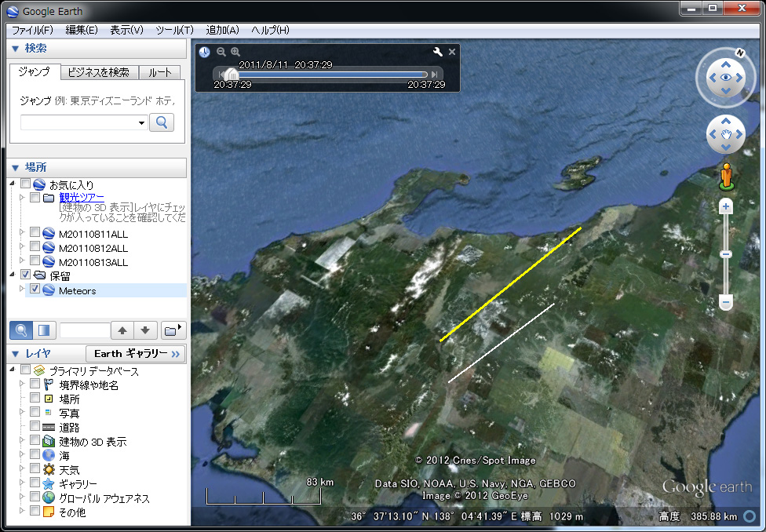Viewport: 766px width, 532px height.
Task: Switch to the ルート tab
Action: click(159, 72)
